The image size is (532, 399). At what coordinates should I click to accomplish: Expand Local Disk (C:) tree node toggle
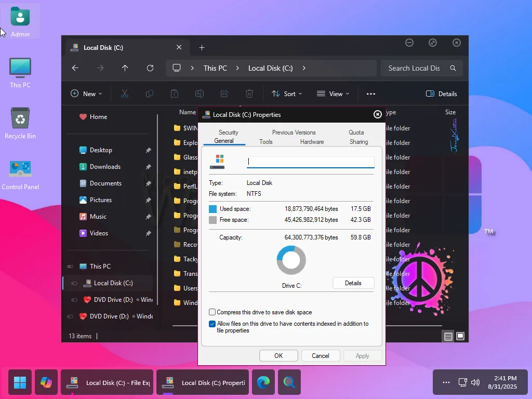tap(74, 283)
